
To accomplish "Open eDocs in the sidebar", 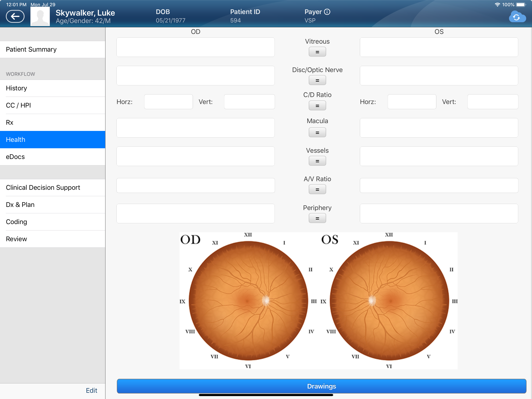I will pos(53,157).
